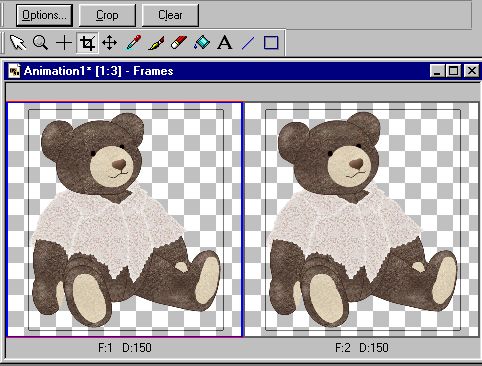Select the Zoom magnifier tool

coord(41,43)
